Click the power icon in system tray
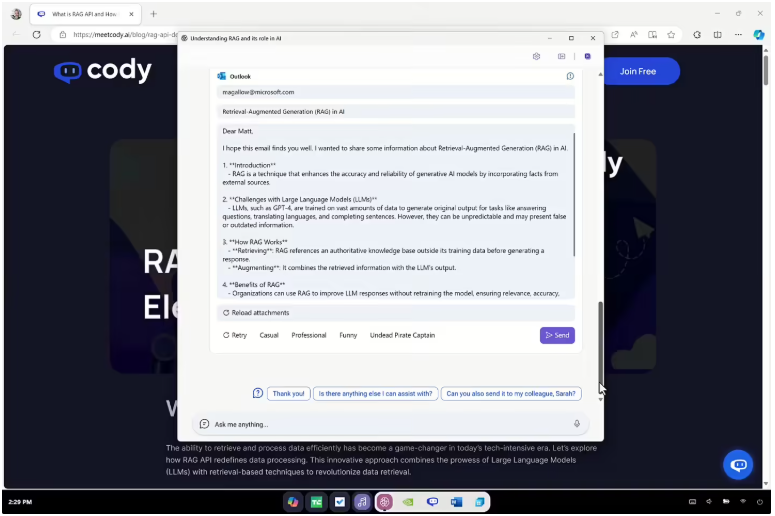The width and height of the screenshot is (775, 516). tap(760, 502)
